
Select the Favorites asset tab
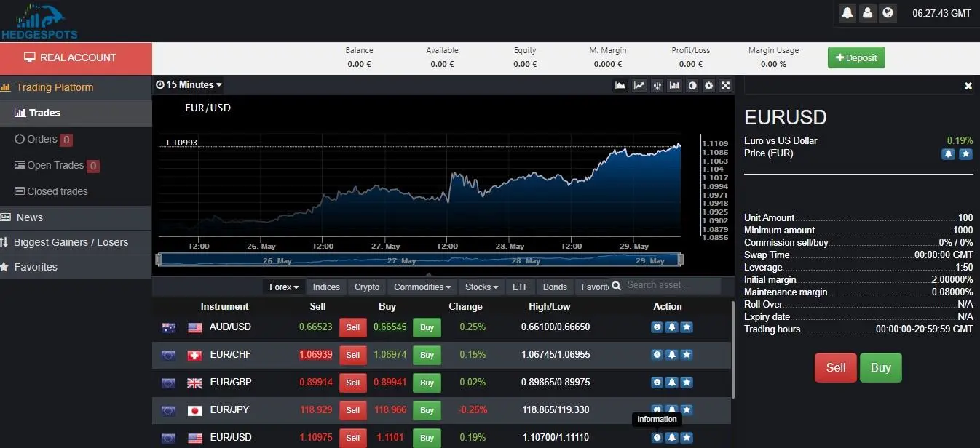point(593,287)
